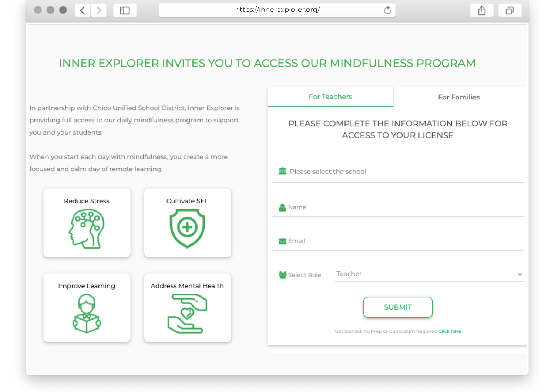This screenshot has height=392, width=555.
Task: Show all tabs with the tabs overview icon
Action: pyautogui.click(x=510, y=10)
